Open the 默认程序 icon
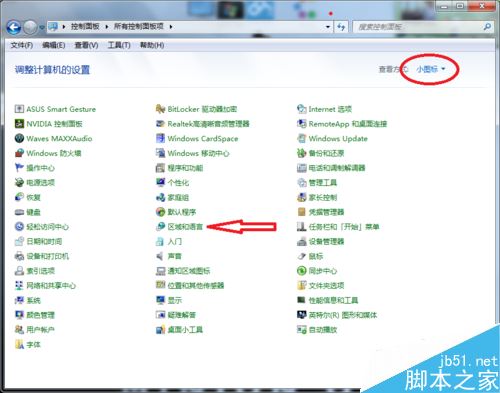Image resolution: width=500 pixels, height=393 pixels. pos(160,212)
